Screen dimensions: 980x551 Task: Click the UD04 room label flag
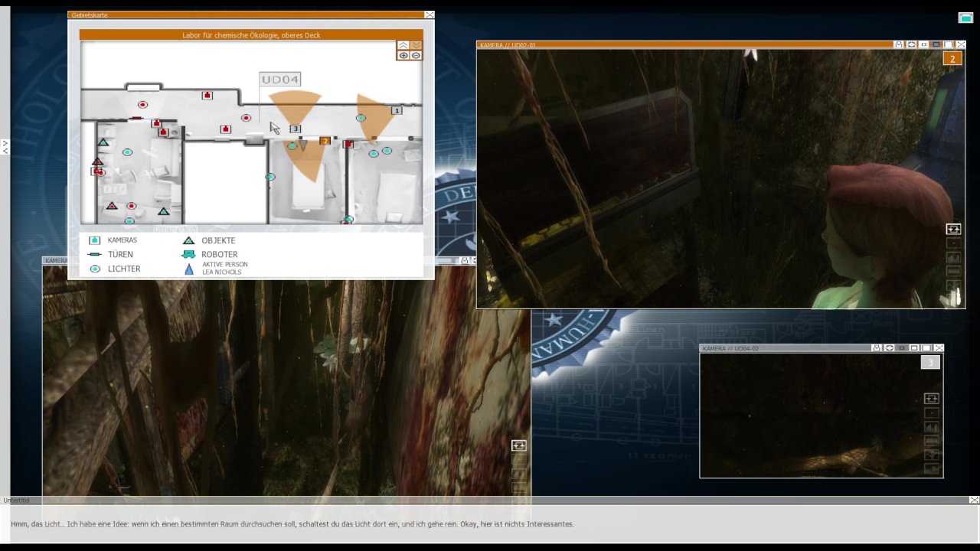click(x=279, y=80)
